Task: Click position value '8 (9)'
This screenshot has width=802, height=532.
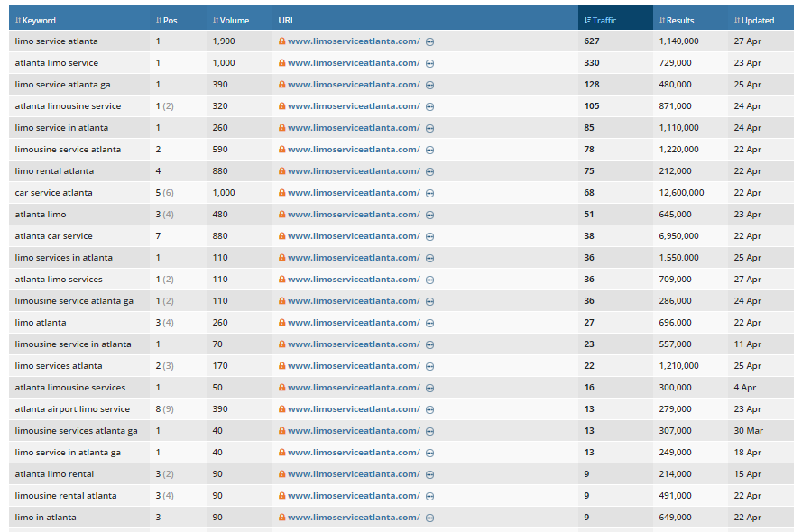Action: [165, 408]
